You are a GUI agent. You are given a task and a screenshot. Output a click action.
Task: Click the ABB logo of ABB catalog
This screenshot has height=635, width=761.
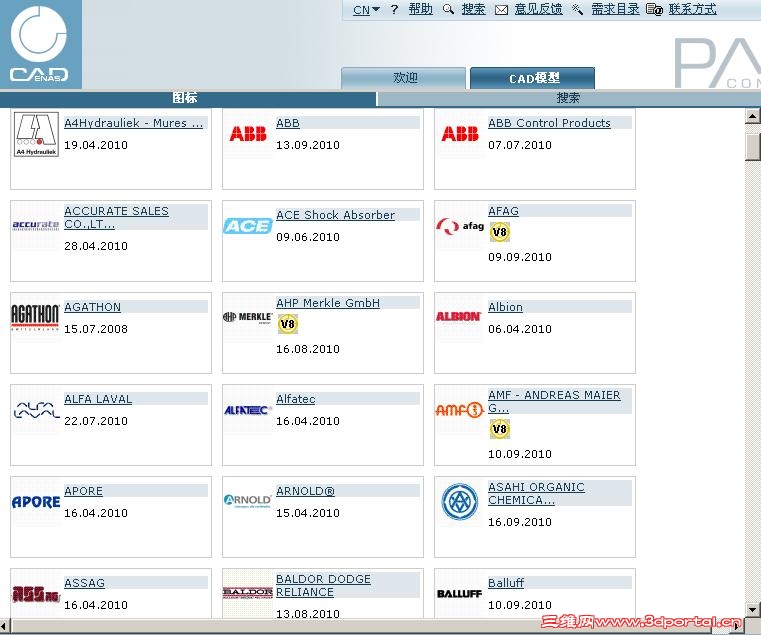248,134
